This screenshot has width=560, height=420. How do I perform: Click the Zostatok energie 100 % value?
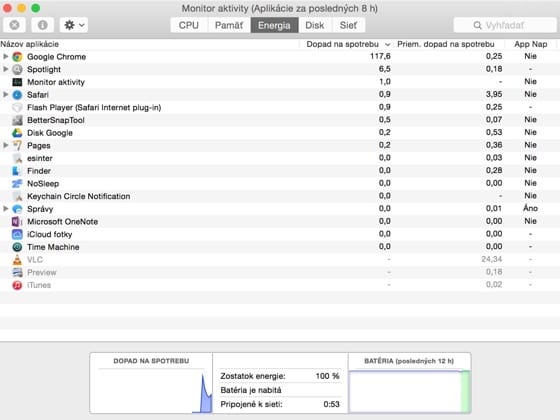click(x=327, y=376)
